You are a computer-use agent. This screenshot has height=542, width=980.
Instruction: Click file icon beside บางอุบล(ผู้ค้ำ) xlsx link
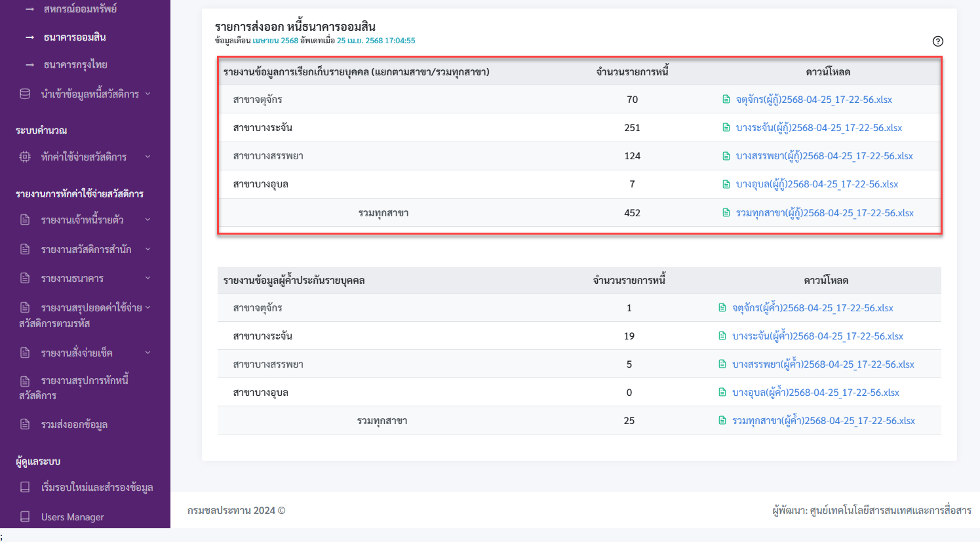(x=722, y=393)
